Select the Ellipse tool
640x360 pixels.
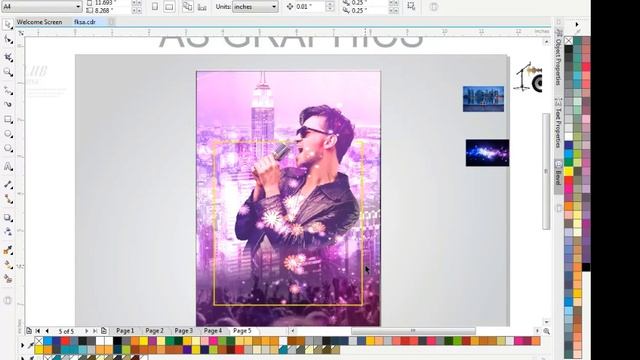[x=8, y=134]
